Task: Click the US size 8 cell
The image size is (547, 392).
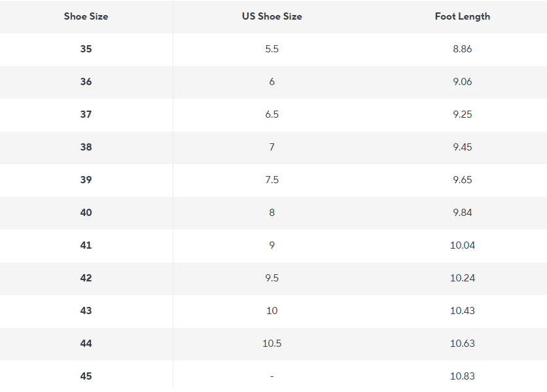Action: click(x=272, y=213)
